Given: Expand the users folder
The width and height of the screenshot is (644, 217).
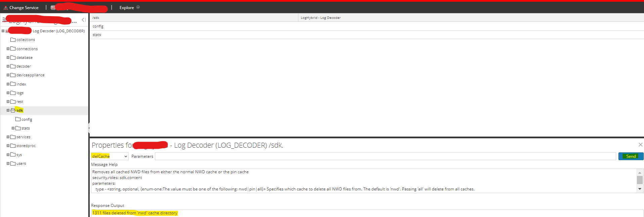Looking at the screenshot, I should tap(8, 164).
